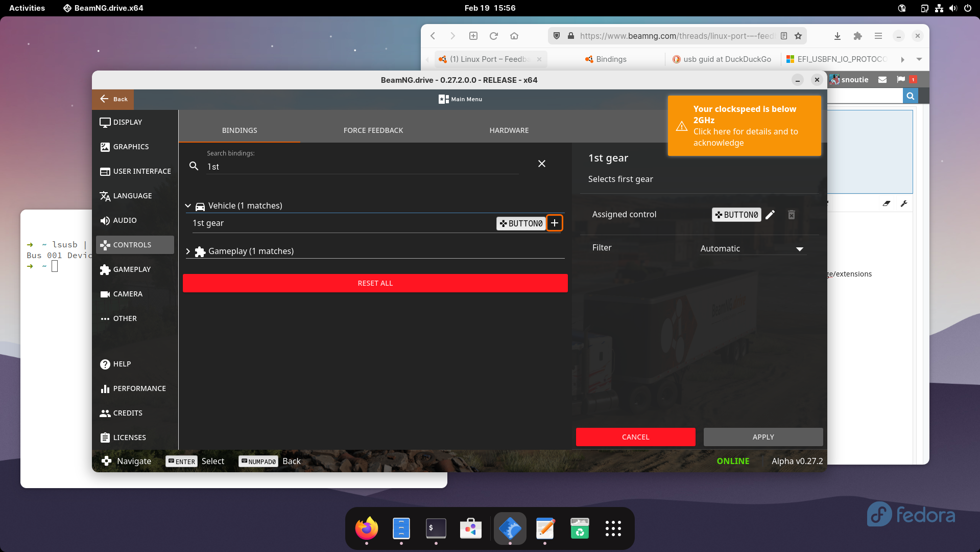Open the Language settings section
This screenshot has height=552, width=980.
[x=135, y=196]
